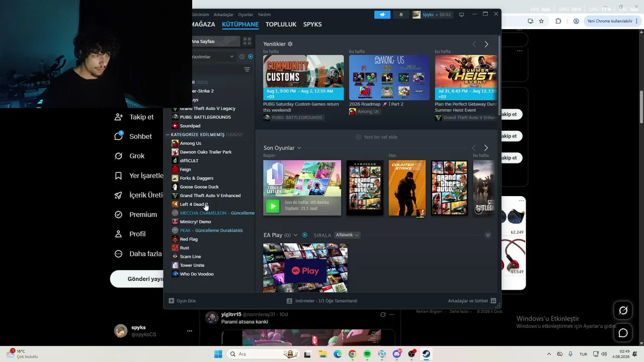Toggle ready-to-play filter in library sidebar

pyautogui.click(x=251, y=57)
